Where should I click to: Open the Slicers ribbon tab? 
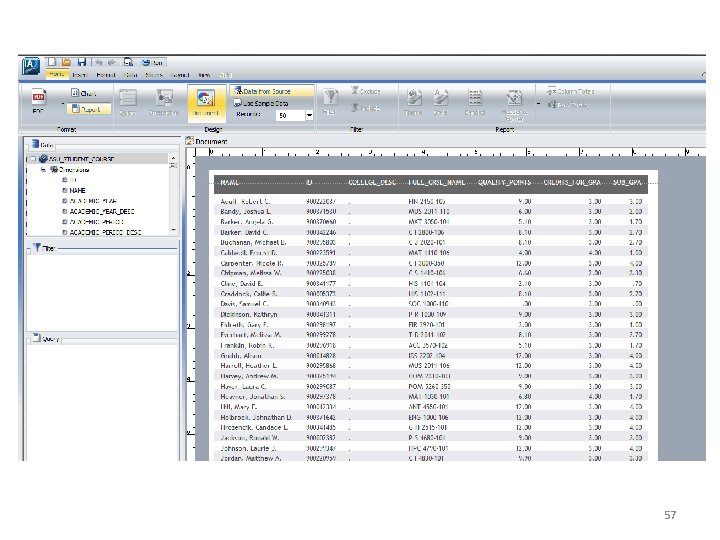(x=154, y=74)
